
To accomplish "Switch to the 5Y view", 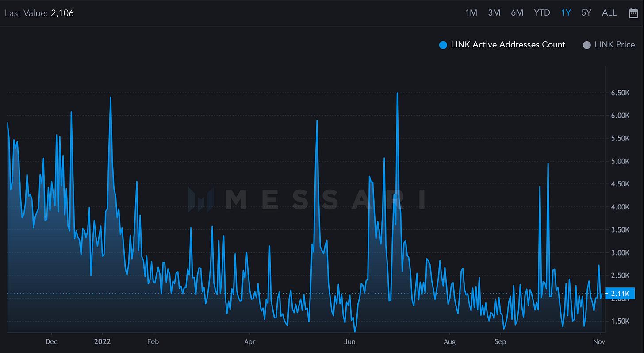I will pyautogui.click(x=586, y=13).
